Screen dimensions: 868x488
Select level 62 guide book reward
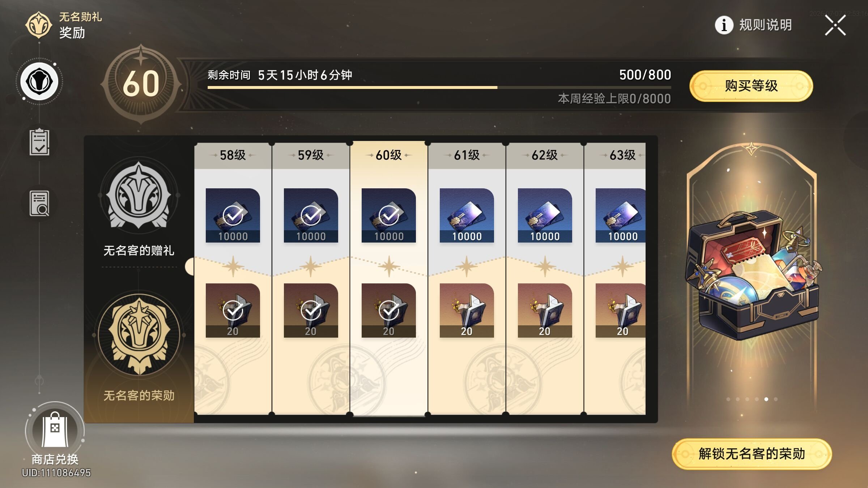(545, 311)
